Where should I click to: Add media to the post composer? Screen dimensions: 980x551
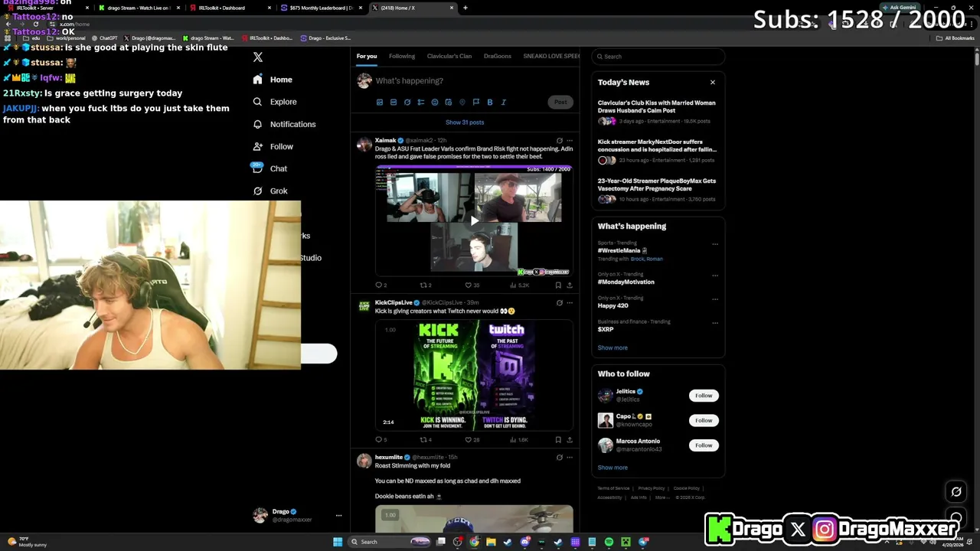tap(379, 102)
